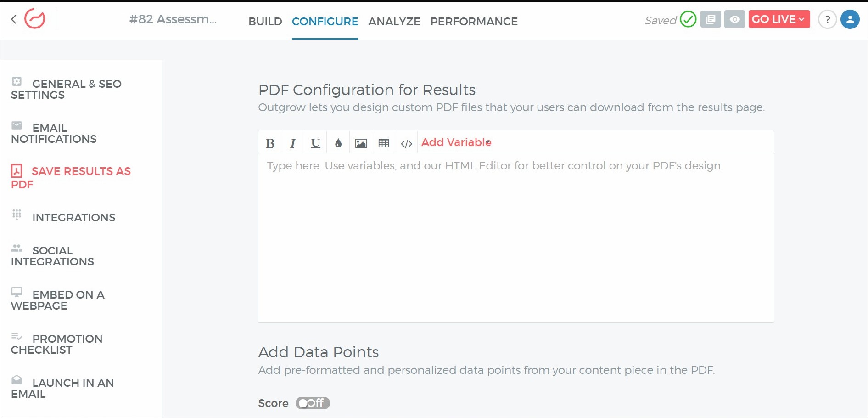The height and width of the screenshot is (418, 868).
Task: Insert an image into the PDF
Action: click(361, 143)
